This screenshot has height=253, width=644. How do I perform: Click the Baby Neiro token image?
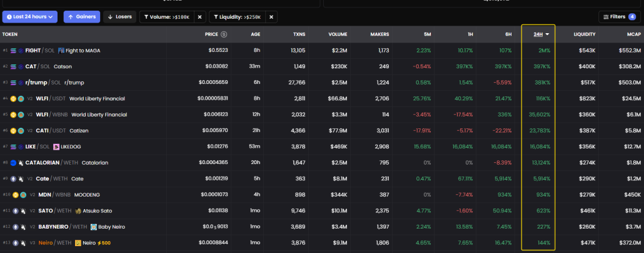coord(94,227)
